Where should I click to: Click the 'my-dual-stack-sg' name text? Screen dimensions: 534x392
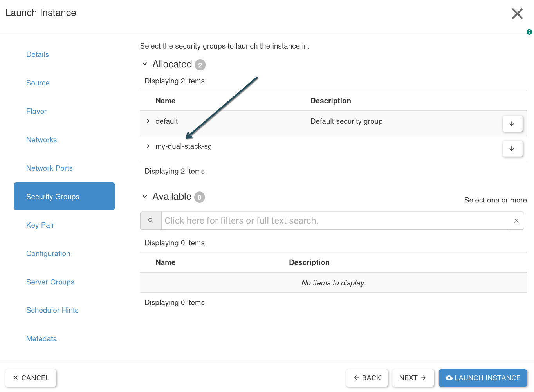tap(184, 146)
